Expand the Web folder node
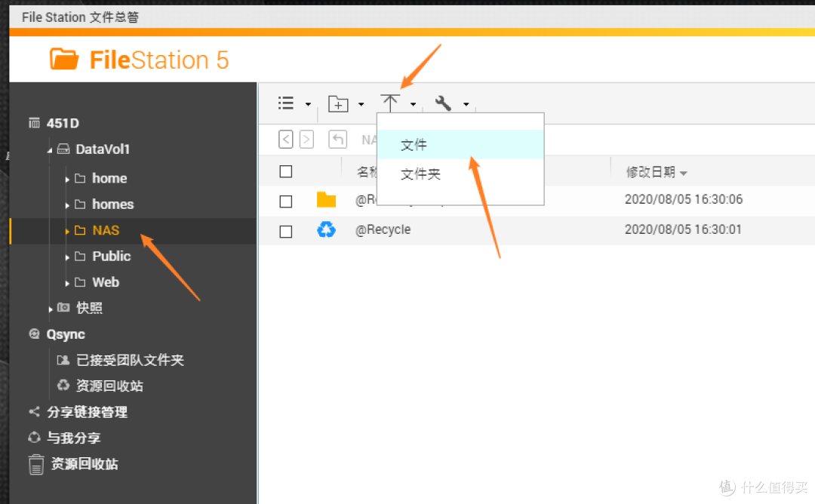 (x=67, y=283)
